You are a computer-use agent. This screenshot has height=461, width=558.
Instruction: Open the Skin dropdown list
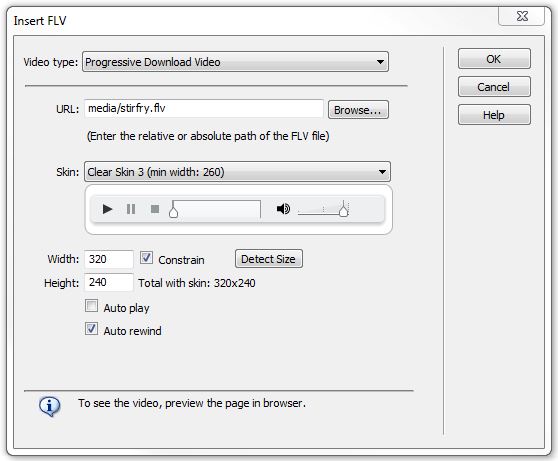click(237, 172)
